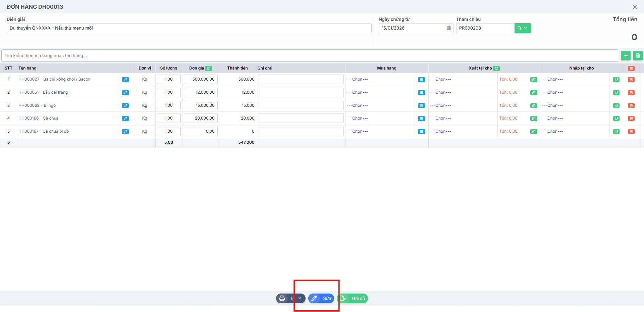The width and height of the screenshot is (644, 312).
Task: Click the Ghi sổ post button
Action: [x=353, y=298]
